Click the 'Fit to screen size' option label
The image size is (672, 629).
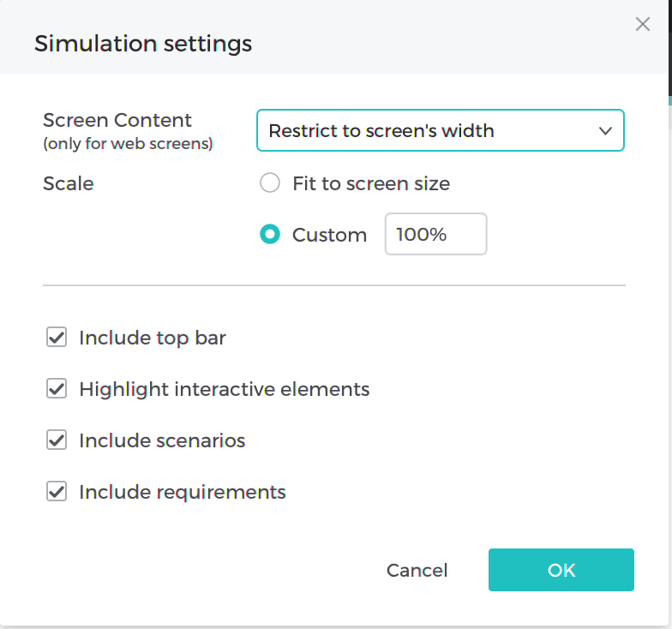371,183
